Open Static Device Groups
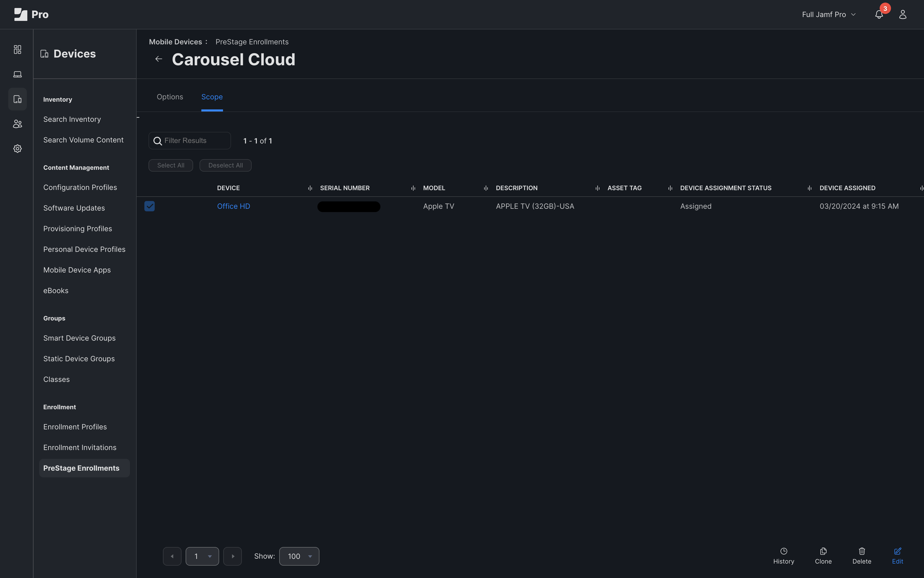Image resolution: width=924 pixels, height=578 pixels. pyautogui.click(x=79, y=359)
